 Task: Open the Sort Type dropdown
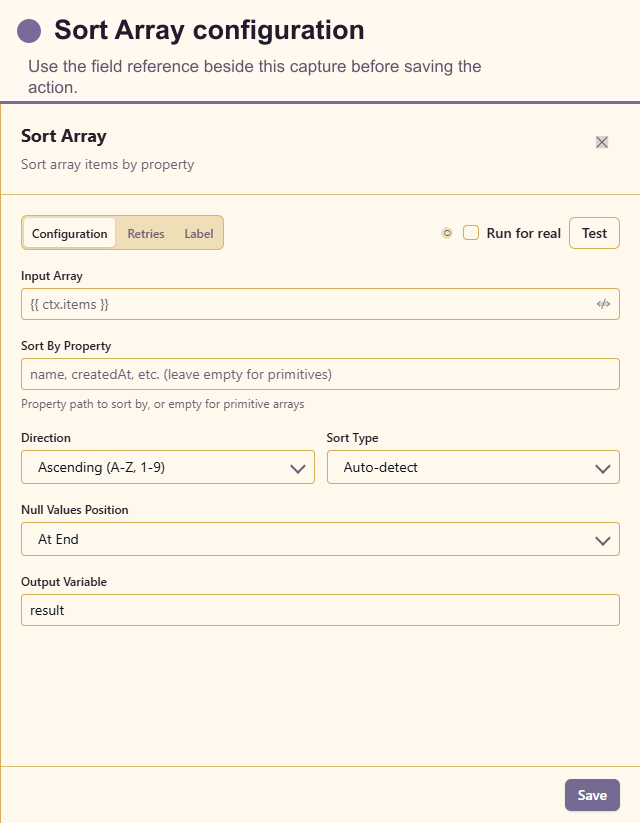coord(473,467)
